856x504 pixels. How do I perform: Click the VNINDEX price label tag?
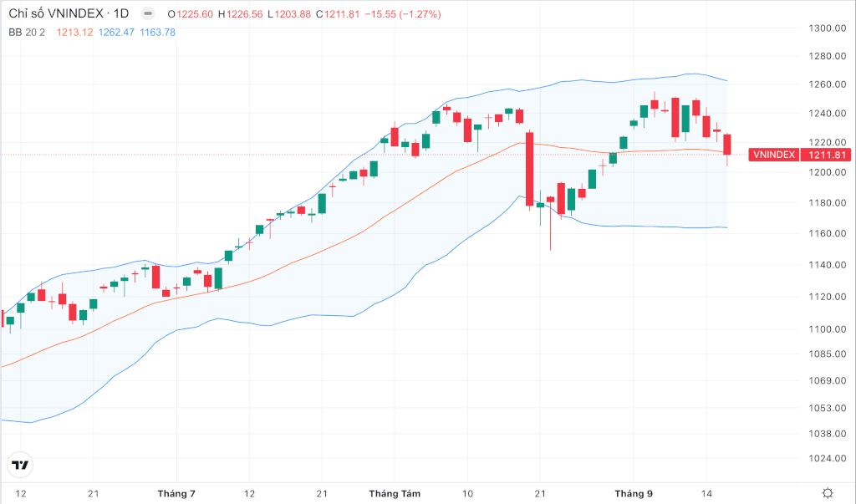tap(773, 155)
